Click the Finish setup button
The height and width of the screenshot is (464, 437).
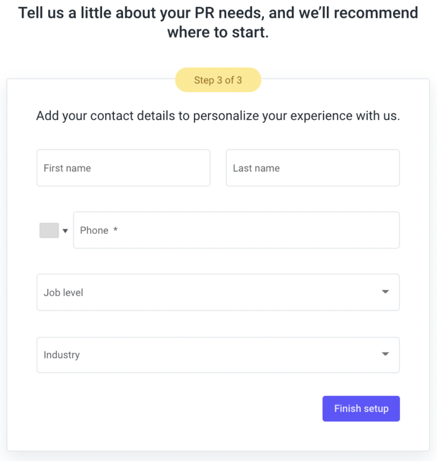click(361, 409)
